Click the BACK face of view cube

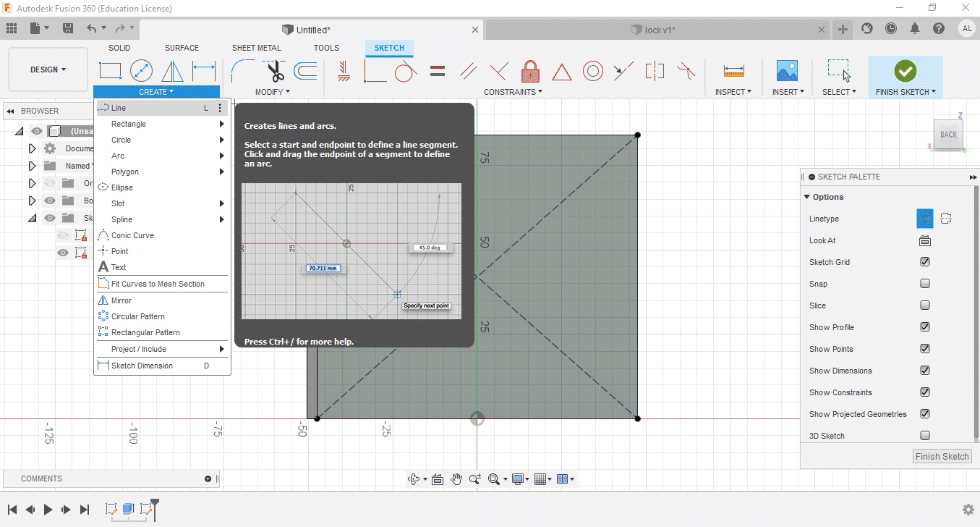[x=948, y=135]
